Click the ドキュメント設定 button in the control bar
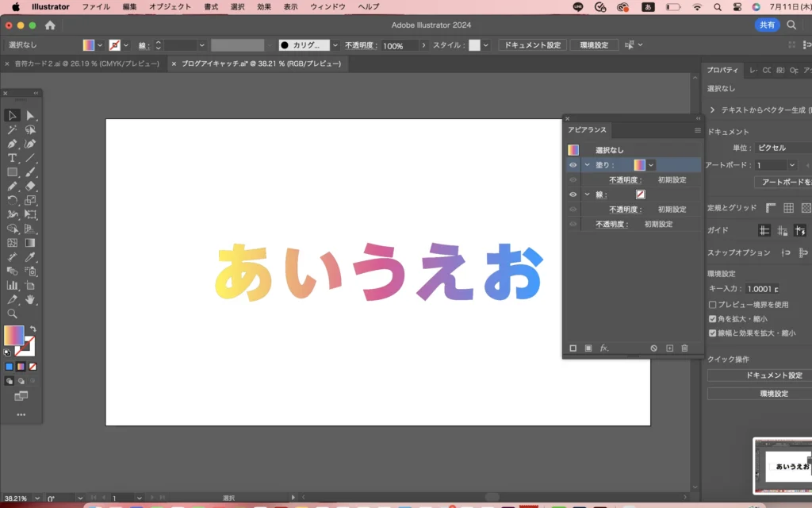Viewport: 812px width, 508px height. 531,45
